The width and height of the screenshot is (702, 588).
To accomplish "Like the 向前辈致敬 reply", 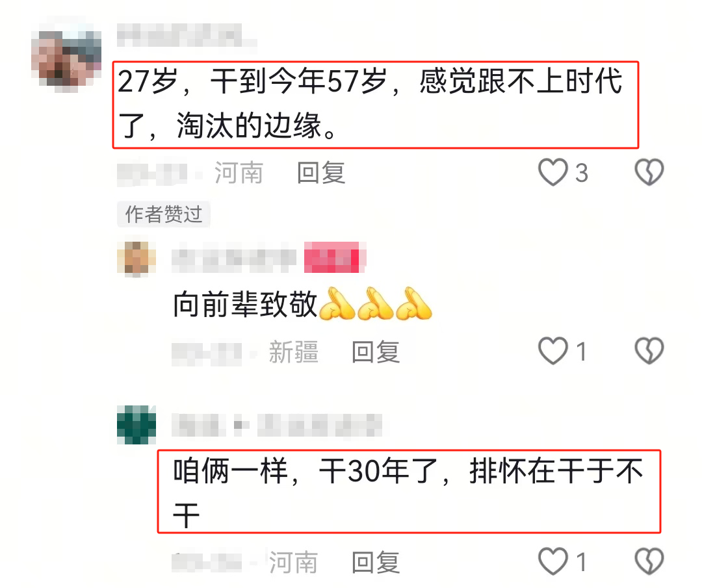I will click(x=553, y=351).
